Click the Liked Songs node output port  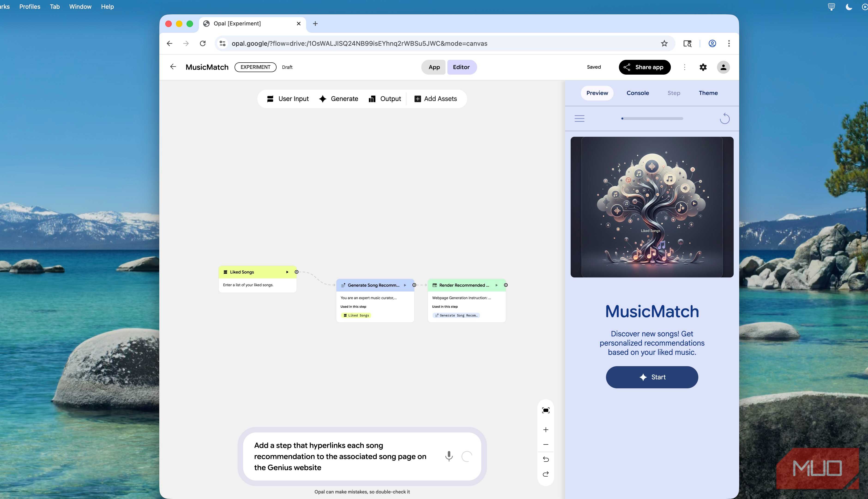[296, 272]
